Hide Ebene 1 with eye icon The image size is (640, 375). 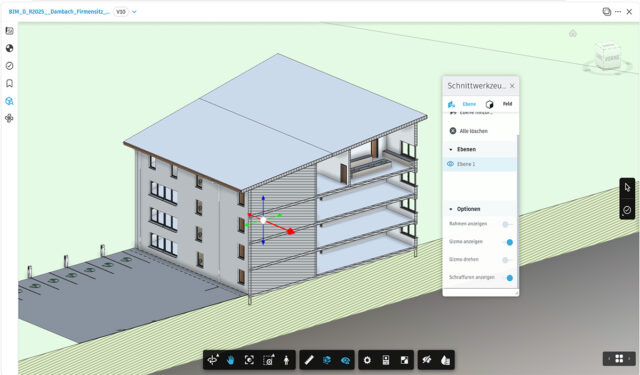point(451,164)
